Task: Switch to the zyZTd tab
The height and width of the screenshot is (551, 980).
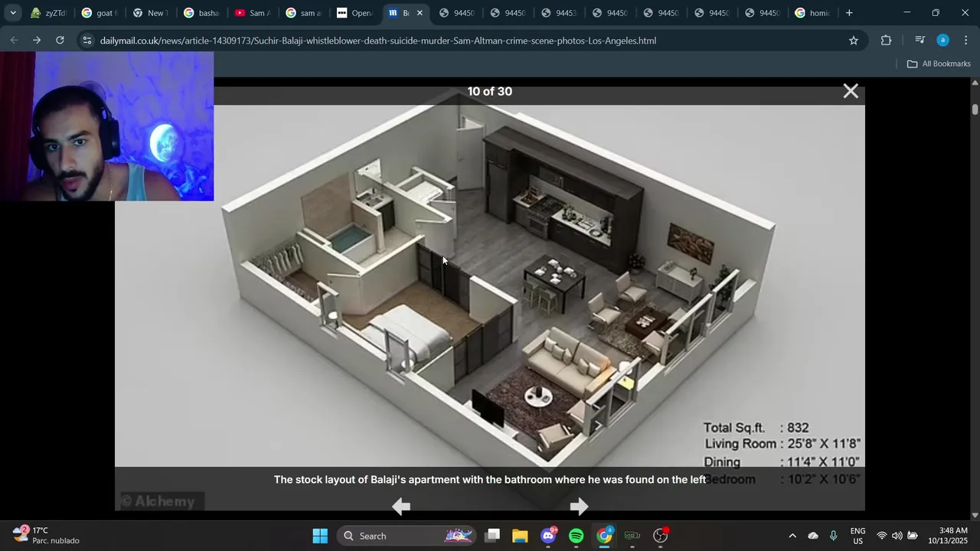Action: point(48,13)
